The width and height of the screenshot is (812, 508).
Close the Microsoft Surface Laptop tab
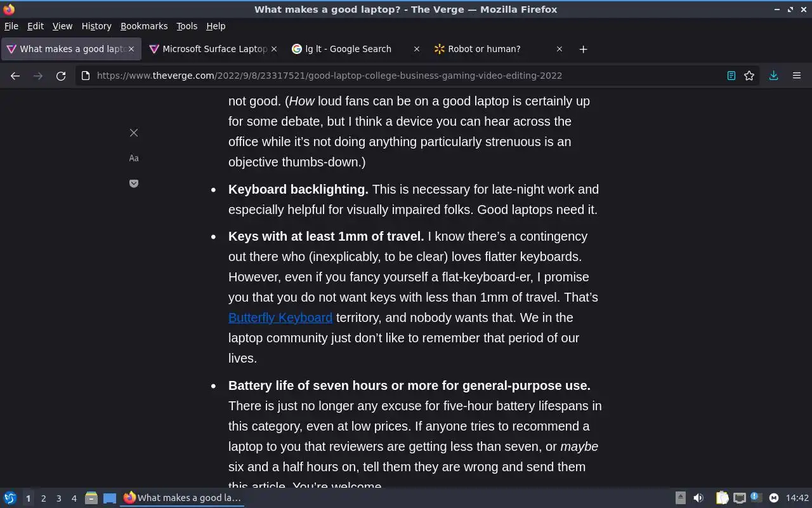click(274, 49)
